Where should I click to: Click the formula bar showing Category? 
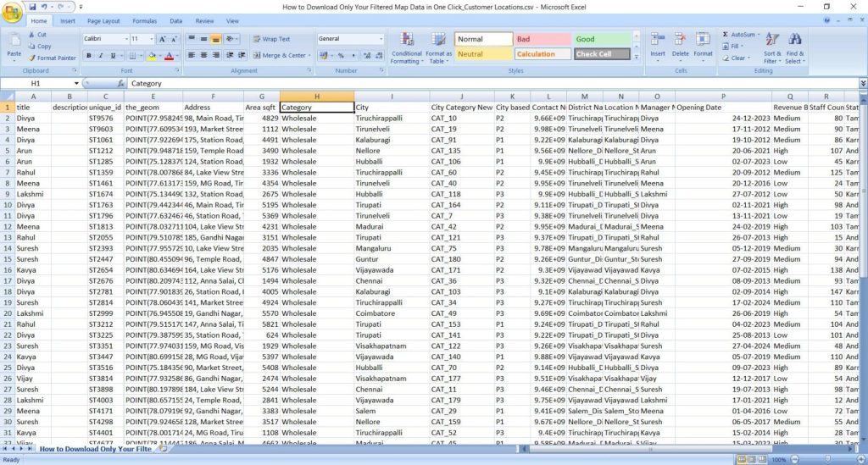[492, 84]
